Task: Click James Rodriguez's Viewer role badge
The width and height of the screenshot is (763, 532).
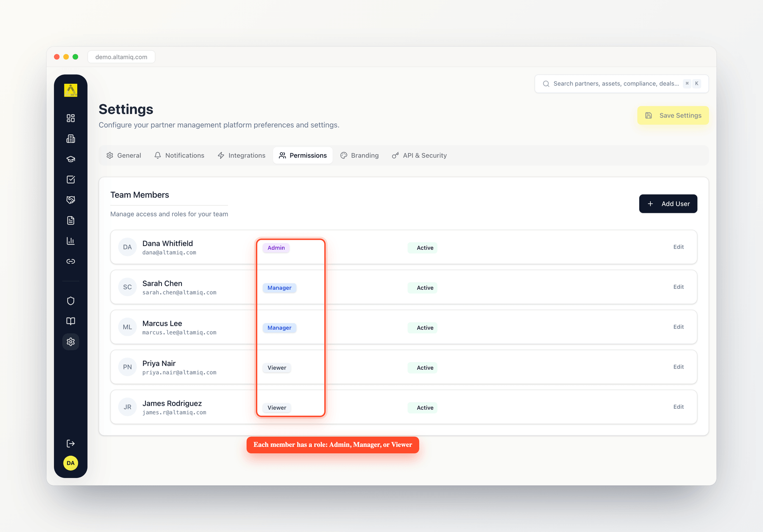Action: (277, 408)
